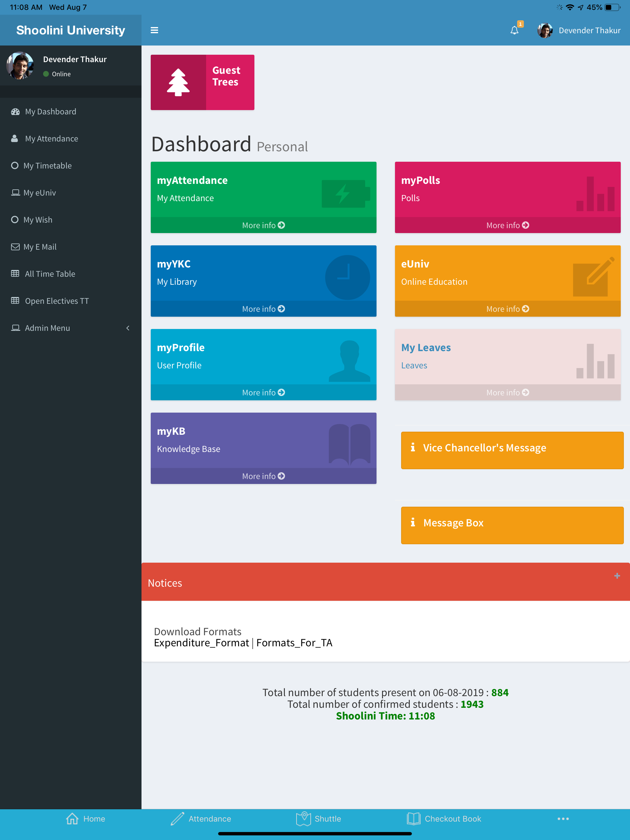This screenshot has height=840, width=630.
Task: Click the myProfile person silhouette icon
Action: click(349, 361)
